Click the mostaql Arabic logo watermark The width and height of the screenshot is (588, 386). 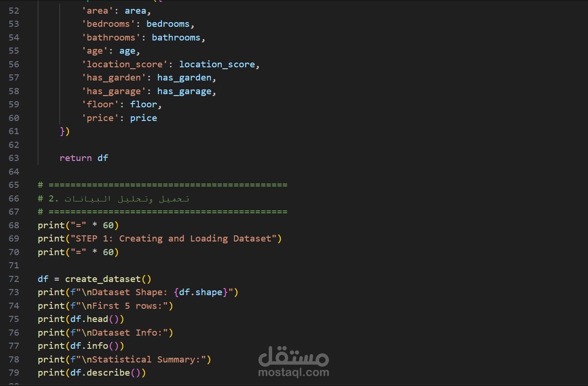tap(293, 356)
